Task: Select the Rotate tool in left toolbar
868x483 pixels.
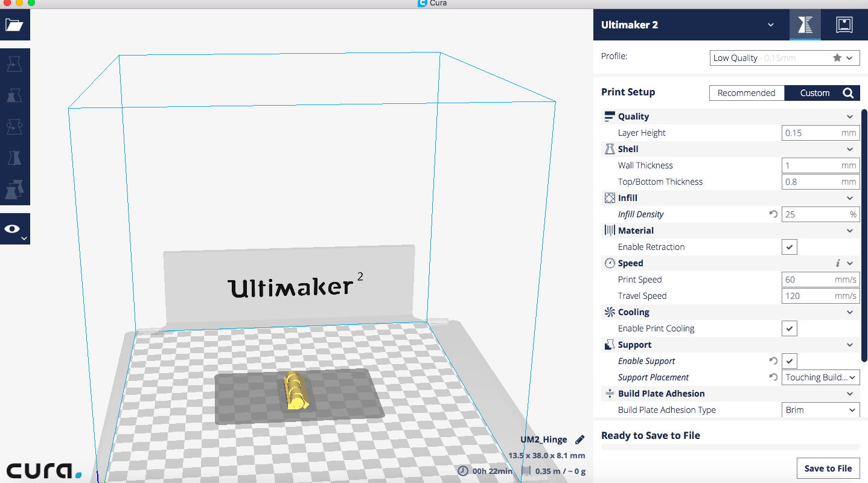Action: [14, 126]
